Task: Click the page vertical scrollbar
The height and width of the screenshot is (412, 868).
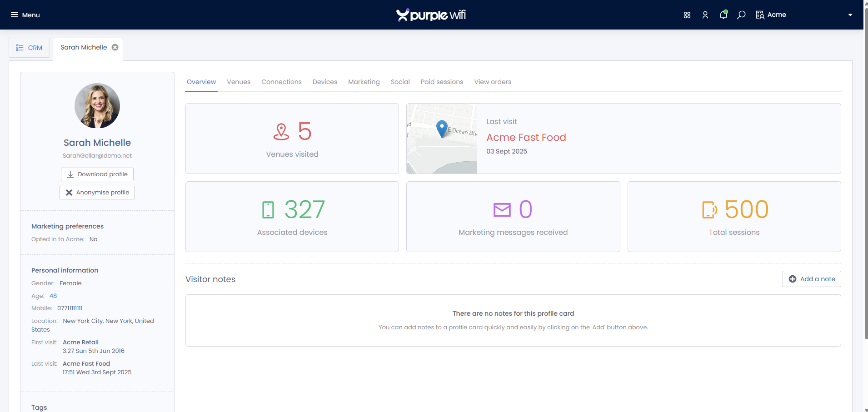Action: click(866, 173)
